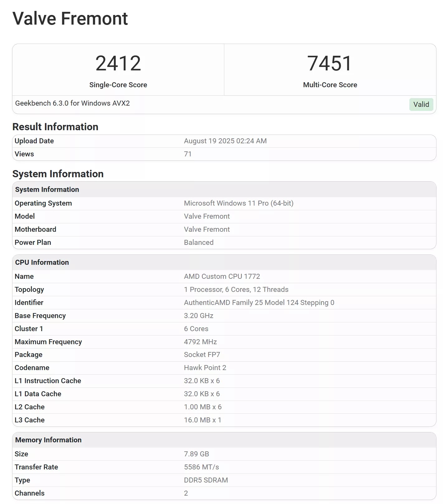Click the Power Plan label
The width and height of the screenshot is (443, 504).
click(33, 242)
